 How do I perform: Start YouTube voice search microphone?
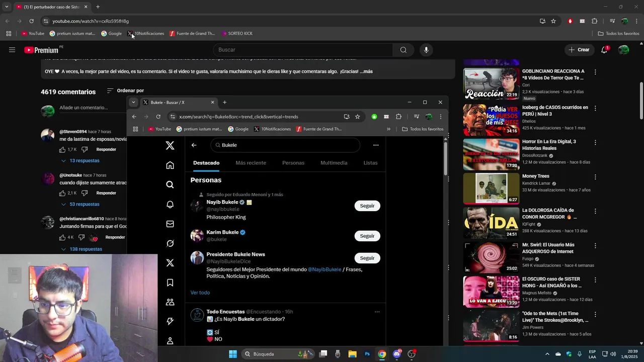[x=426, y=50]
